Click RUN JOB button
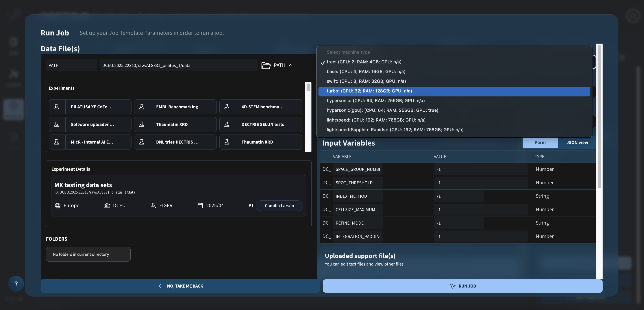The image size is (644, 310). click(463, 286)
